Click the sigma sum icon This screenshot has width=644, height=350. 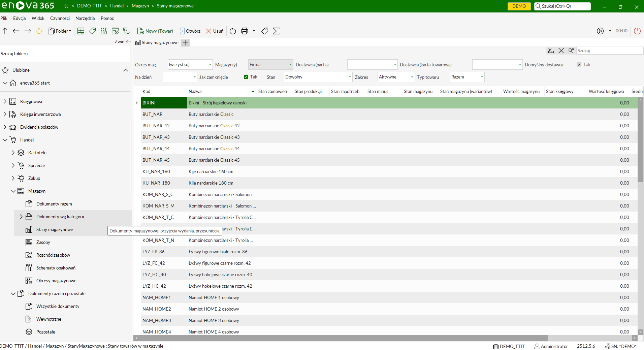[276, 31]
